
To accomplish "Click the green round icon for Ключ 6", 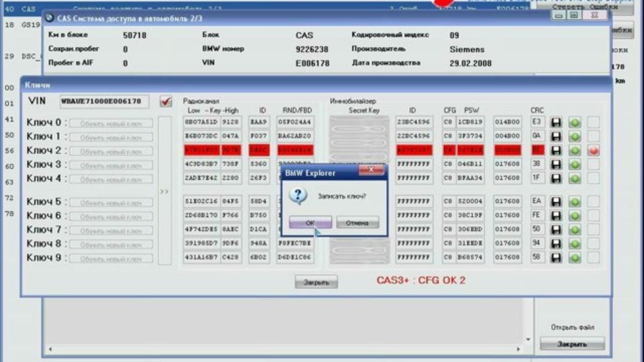I will click(575, 216).
